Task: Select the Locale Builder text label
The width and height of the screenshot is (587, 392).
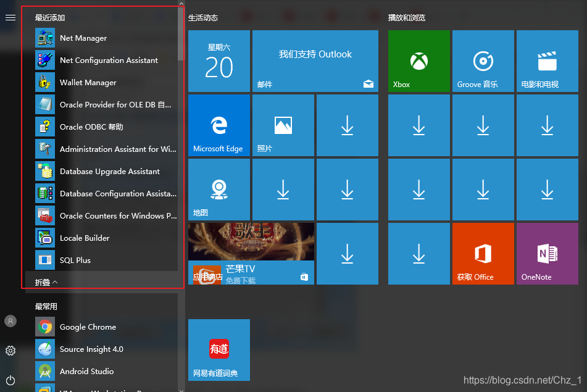Action: pyautogui.click(x=85, y=238)
